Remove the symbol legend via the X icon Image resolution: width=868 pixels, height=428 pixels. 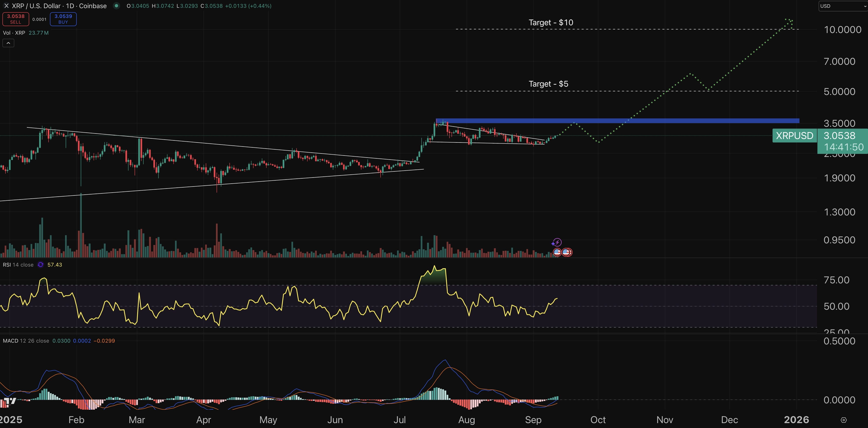[x=6, y=6]
